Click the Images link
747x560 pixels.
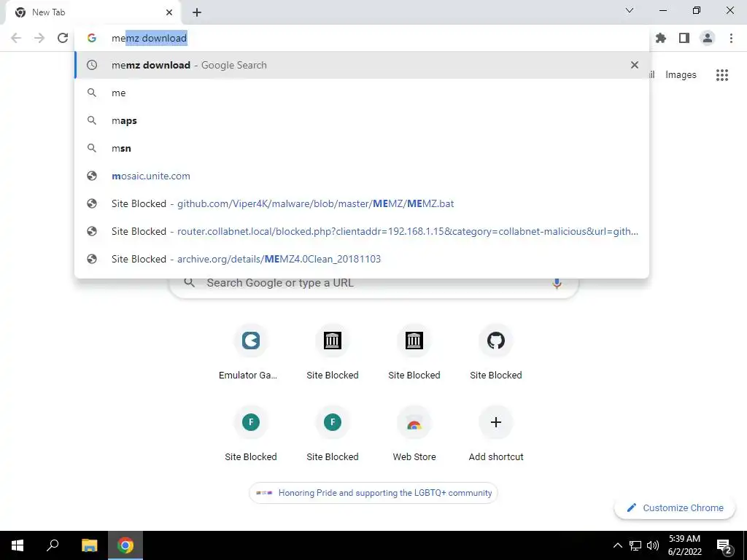click(681, 75)
